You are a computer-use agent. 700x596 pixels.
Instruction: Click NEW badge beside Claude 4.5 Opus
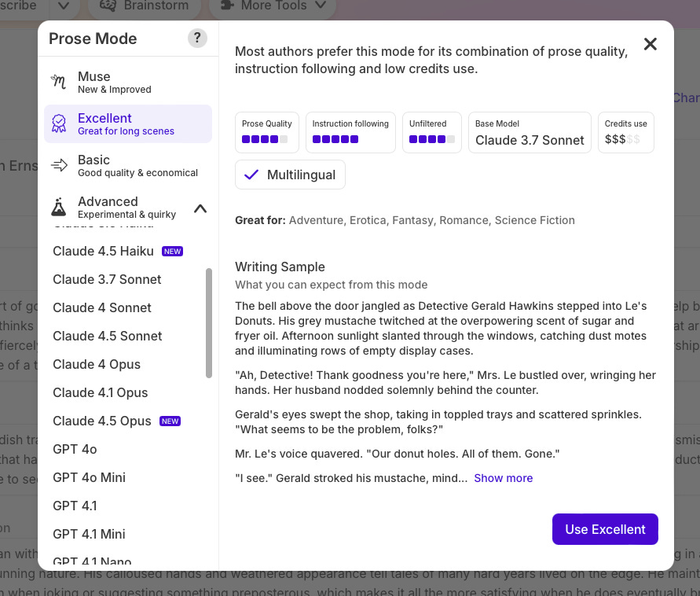pyautogui.click(x=170, y=421)
